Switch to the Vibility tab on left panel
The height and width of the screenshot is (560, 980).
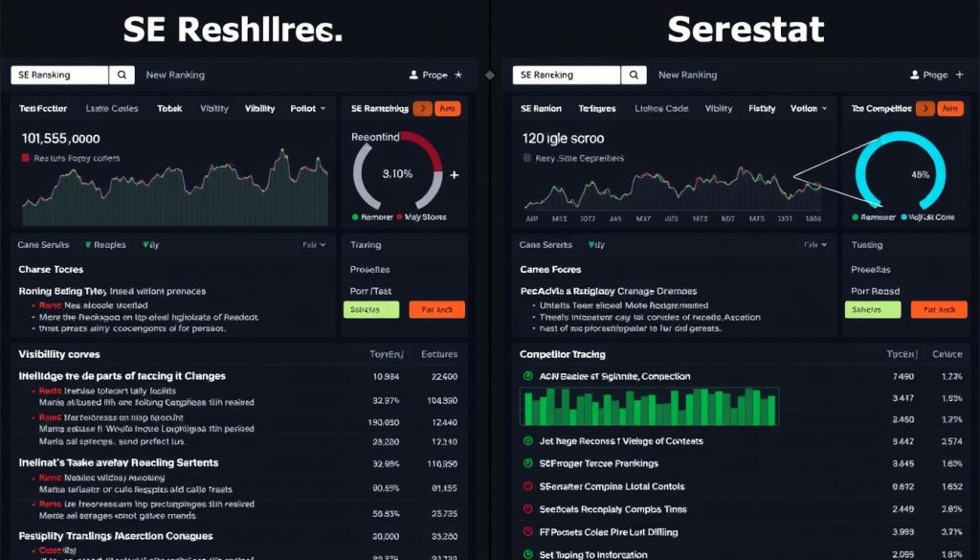click(259, 108)
